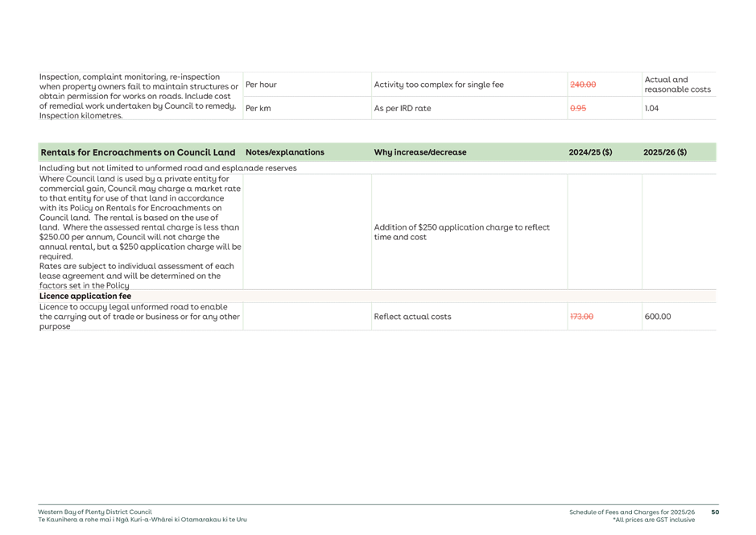Click the 'Why increase/decrease' column header

(419, 152)
